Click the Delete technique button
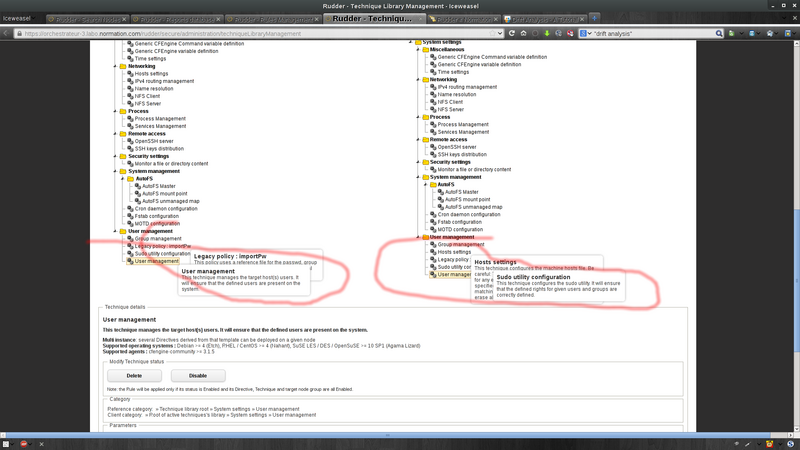 coord(134,376)
